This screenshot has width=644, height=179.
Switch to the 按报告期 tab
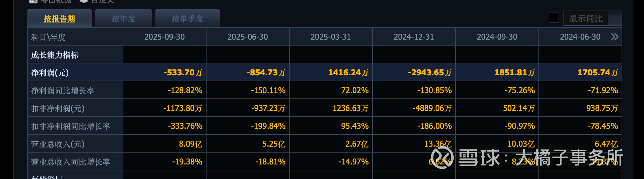pos(59,19)
